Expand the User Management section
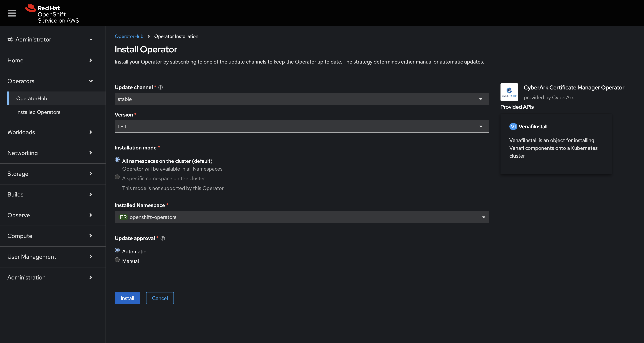Viewport: 644px width, 343px height. 53,257
